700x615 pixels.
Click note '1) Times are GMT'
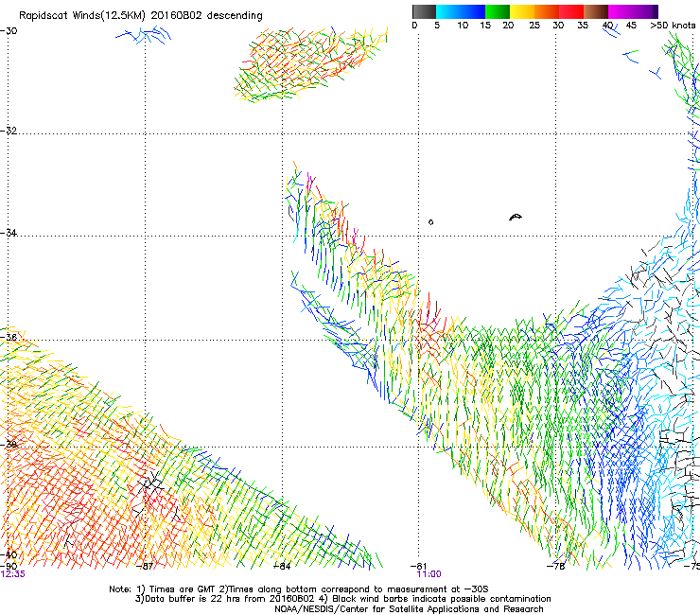click(x=177, y=589)
